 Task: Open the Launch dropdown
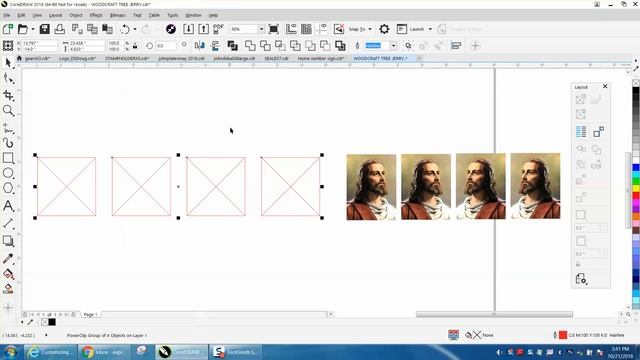tap(420, 29)
